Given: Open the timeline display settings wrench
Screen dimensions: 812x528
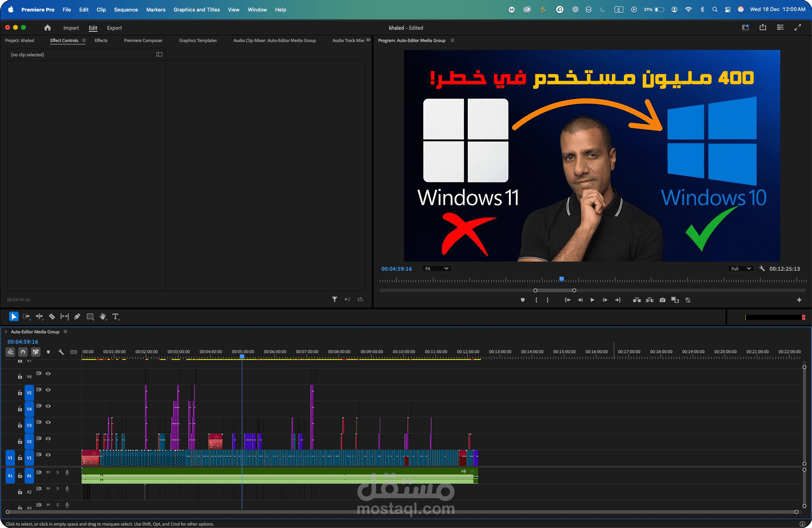Looking at the screenshot, I should click(61, 352).
